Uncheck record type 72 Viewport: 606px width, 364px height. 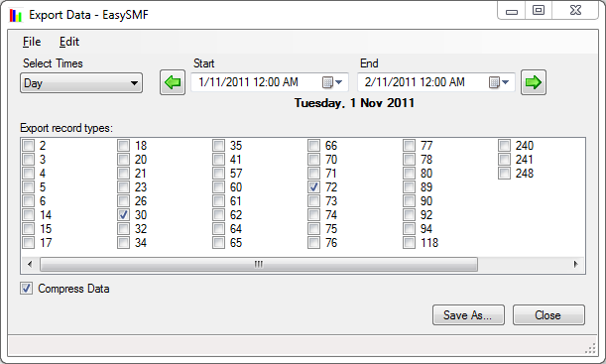point(313,187)
